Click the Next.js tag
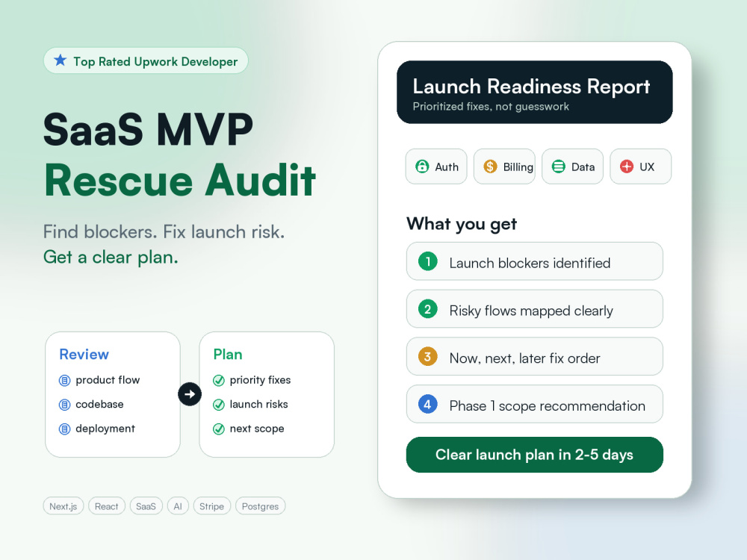Image resolution: width=747 pixels, height=560 pixels. click(x=63, y=505)
